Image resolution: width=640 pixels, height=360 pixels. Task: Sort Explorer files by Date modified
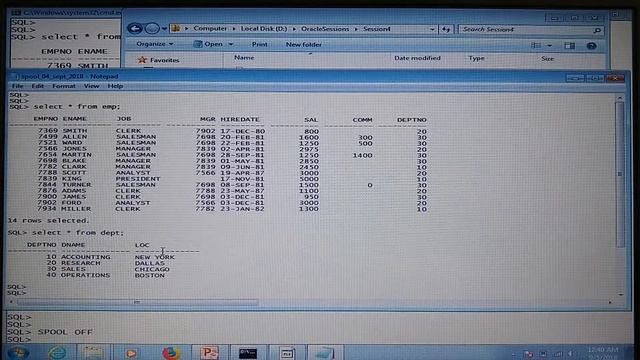point(417,58)
